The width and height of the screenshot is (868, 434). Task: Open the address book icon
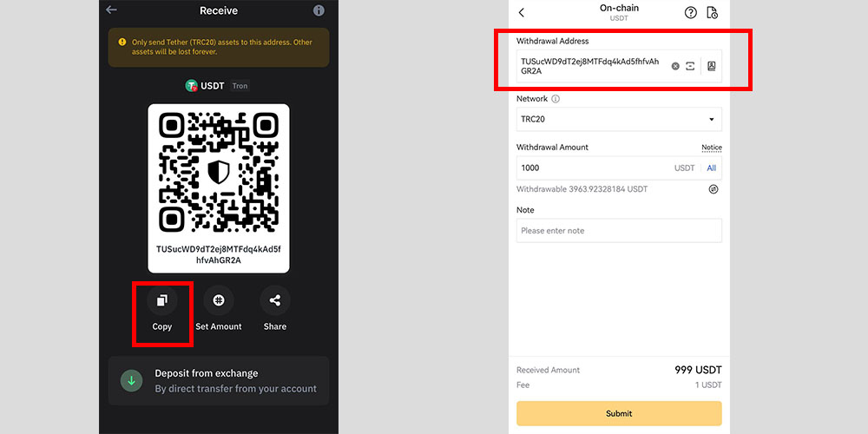tap(712, 67)
